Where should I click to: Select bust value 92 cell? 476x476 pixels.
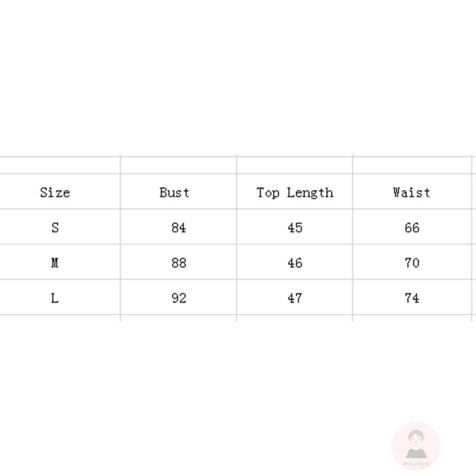(x=178, y=298)
